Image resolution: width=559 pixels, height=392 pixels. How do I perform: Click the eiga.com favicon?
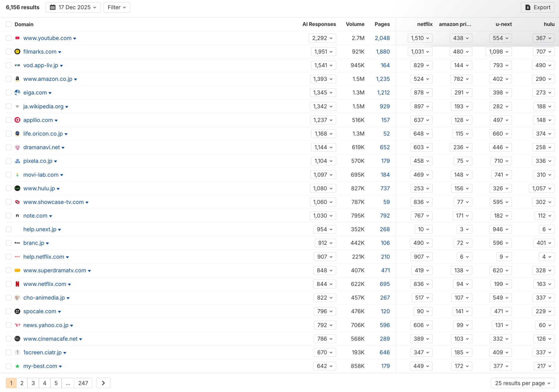pos(17,92)
